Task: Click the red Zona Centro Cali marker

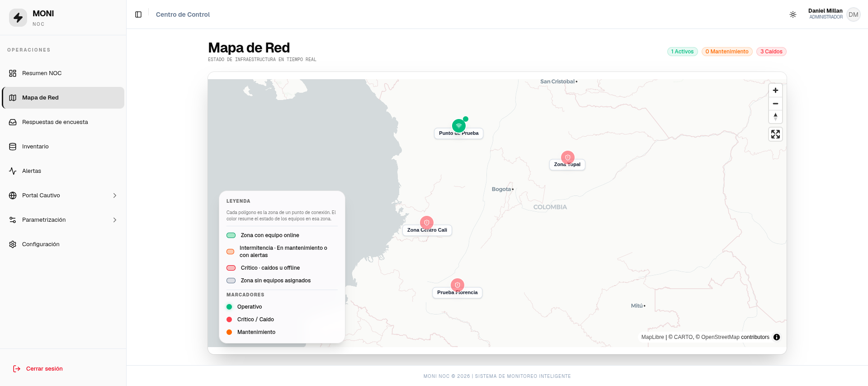Action: 427,223
